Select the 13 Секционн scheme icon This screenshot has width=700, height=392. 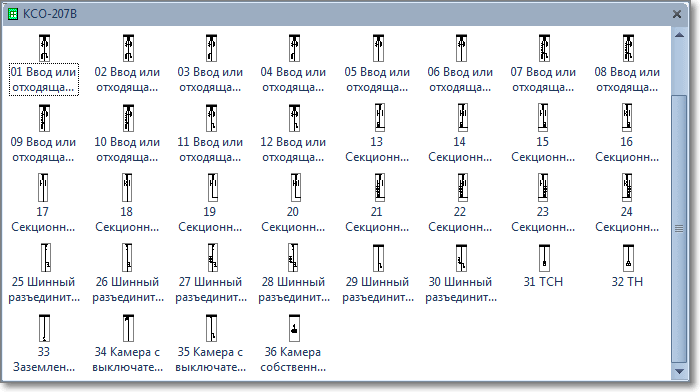[379, 117]
